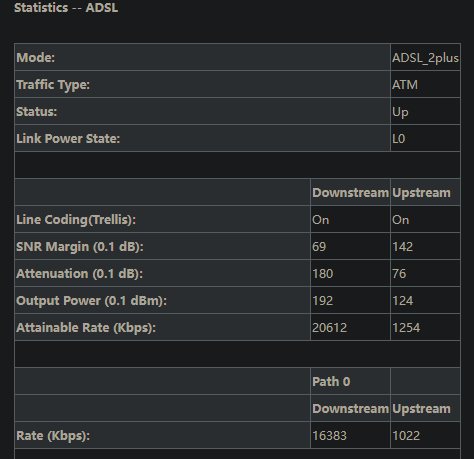Click the Status value Up
The width and height of the screenshot is (474, 459).
pos(400,112)
